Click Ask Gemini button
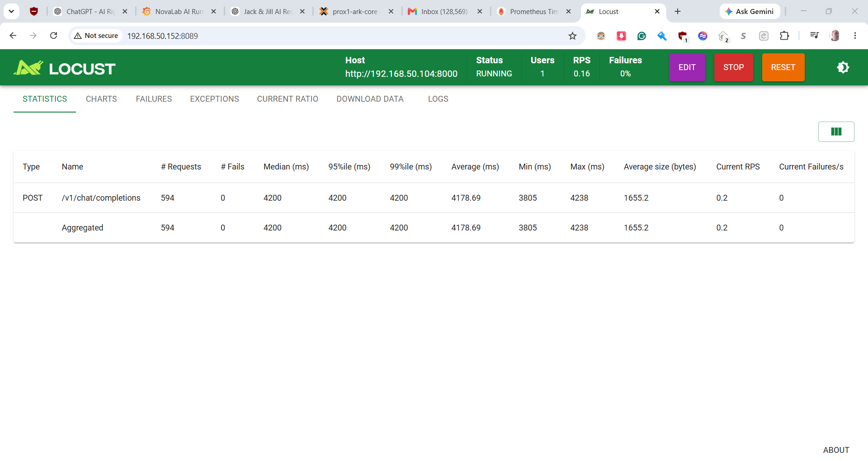The width and height of the screenshot is (868, 461). 750,11
